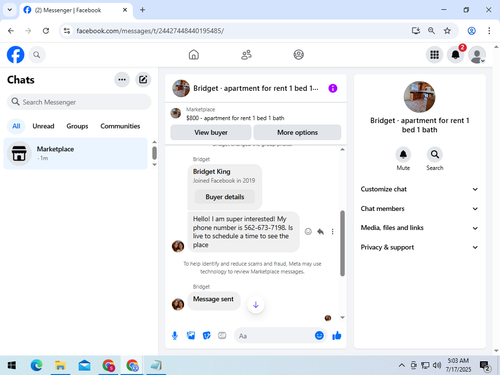Select the All chats filter tab

click(16, 126)
